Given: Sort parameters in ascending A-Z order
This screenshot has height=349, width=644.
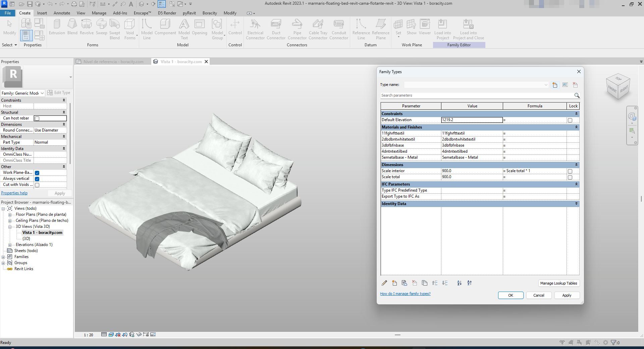Looking at the screenshot, I should tap(459, 283).
